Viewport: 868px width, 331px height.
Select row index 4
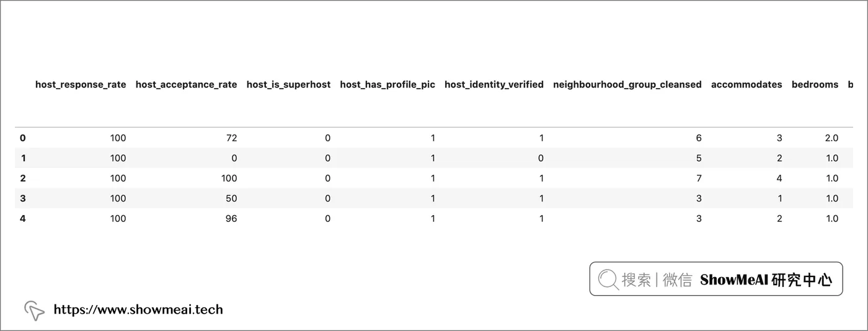point(23,219)
